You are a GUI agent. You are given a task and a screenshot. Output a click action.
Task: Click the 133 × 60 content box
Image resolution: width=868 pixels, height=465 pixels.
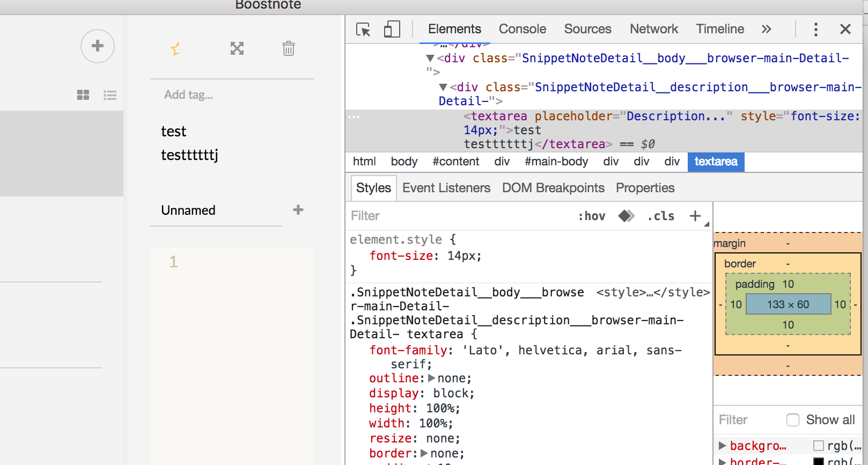pos(788,304)
